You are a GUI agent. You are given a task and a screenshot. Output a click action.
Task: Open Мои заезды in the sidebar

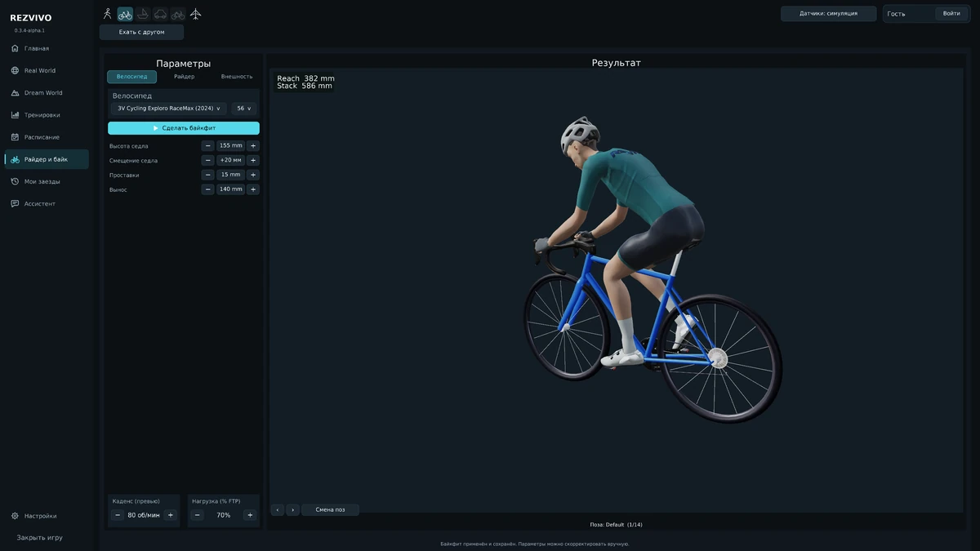pos(46,181)
